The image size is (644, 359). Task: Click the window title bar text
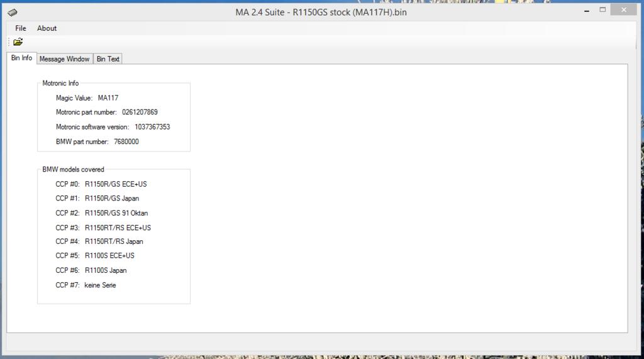[321, 12]
